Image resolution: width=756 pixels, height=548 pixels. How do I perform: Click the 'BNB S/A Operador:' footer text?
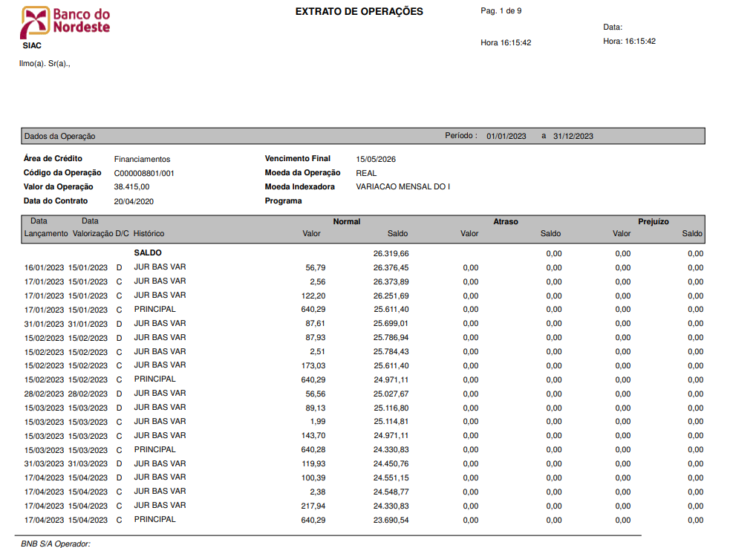point(56,544)
